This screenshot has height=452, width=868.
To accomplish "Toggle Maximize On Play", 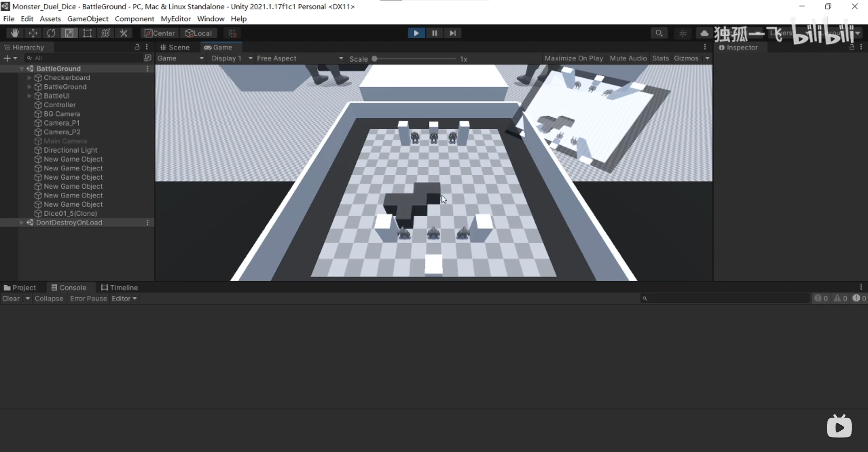I will (573, 58).
